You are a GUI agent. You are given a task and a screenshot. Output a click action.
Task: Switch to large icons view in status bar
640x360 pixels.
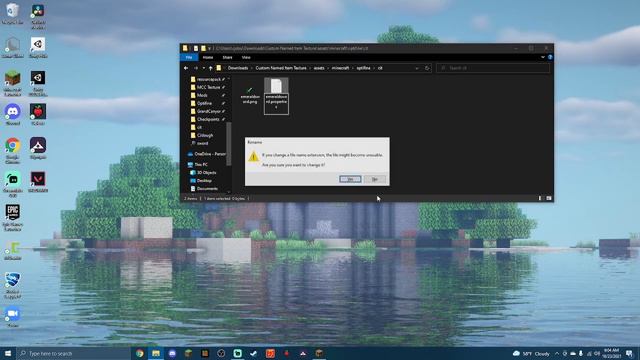(549, 198)
